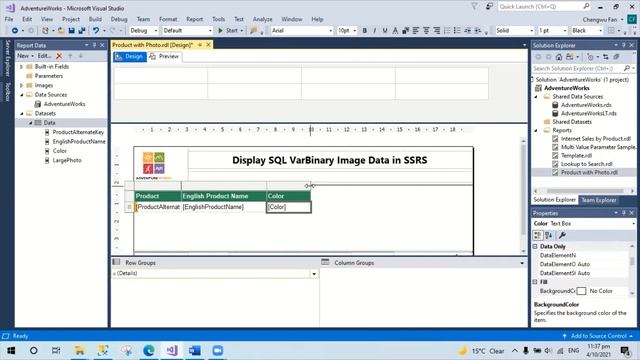Viewport: 640px width, 360px height.
Task: Click Sync with Active Document icon
Action: 605,57
